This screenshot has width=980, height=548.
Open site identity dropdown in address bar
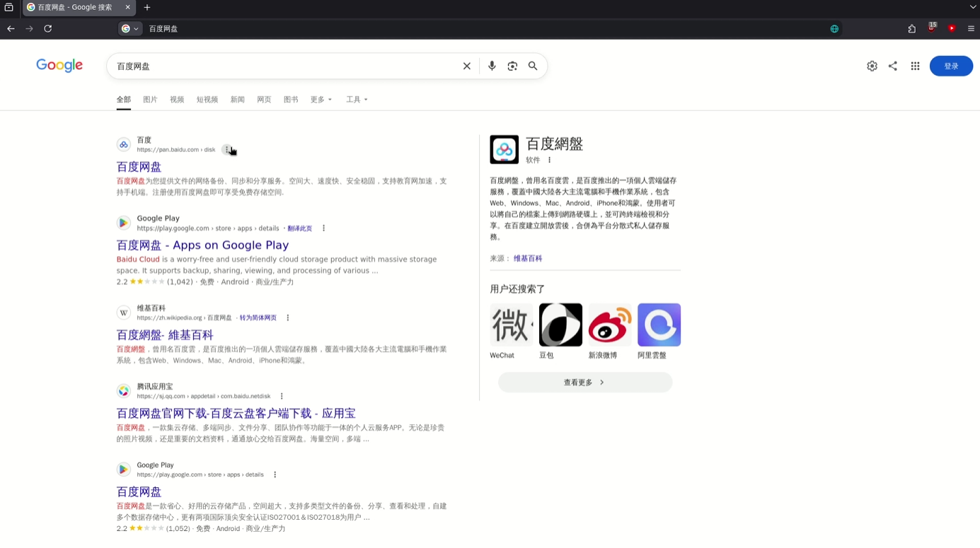click(129, 28)
